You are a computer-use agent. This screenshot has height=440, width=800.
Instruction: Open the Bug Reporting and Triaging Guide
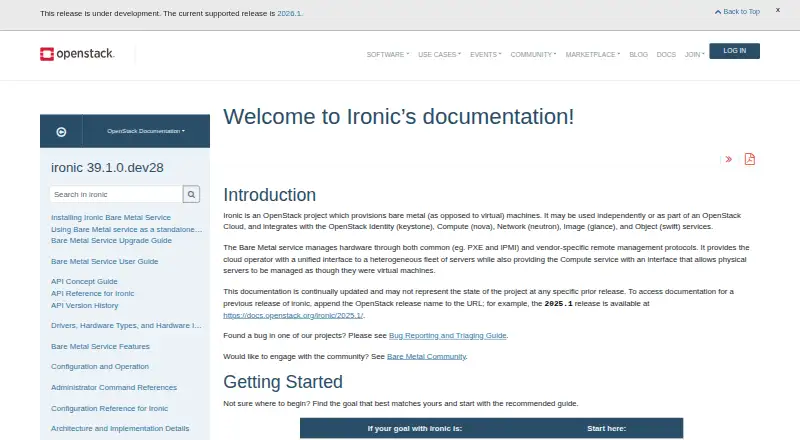coord(447,335)
